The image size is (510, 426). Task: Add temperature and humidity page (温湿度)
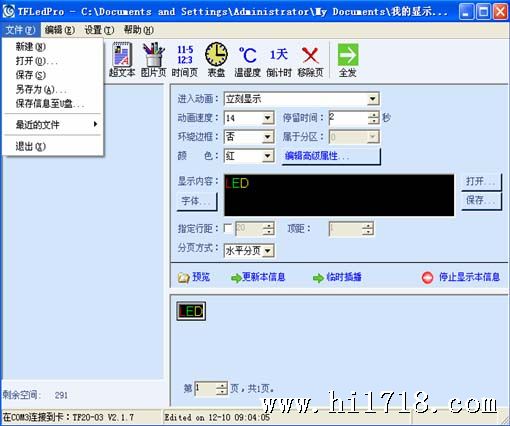248,61
